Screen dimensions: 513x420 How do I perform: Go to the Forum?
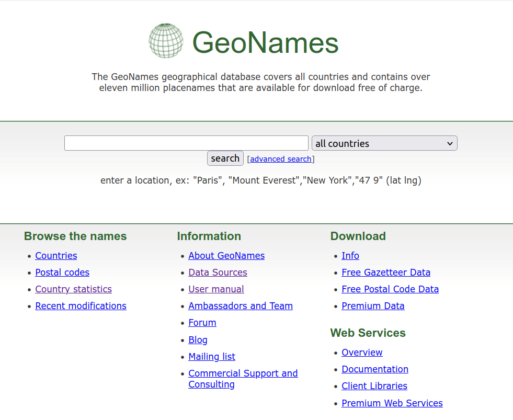(x=202, y=323)
